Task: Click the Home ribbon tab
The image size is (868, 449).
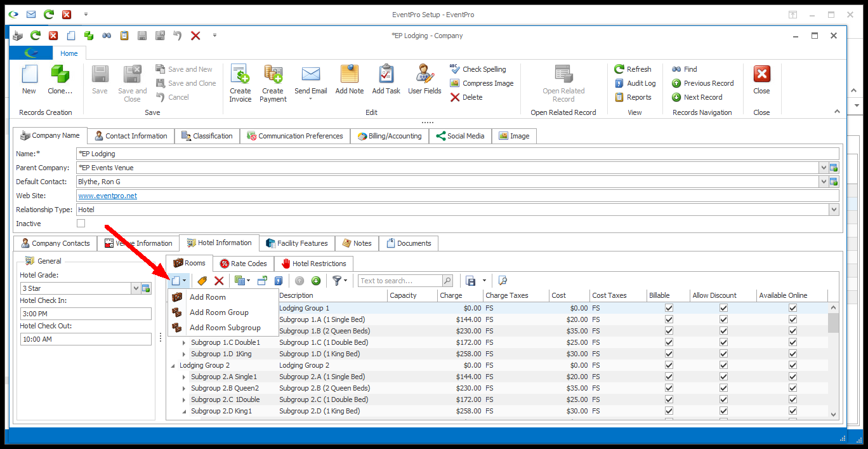Action: [x=69, y=53]
